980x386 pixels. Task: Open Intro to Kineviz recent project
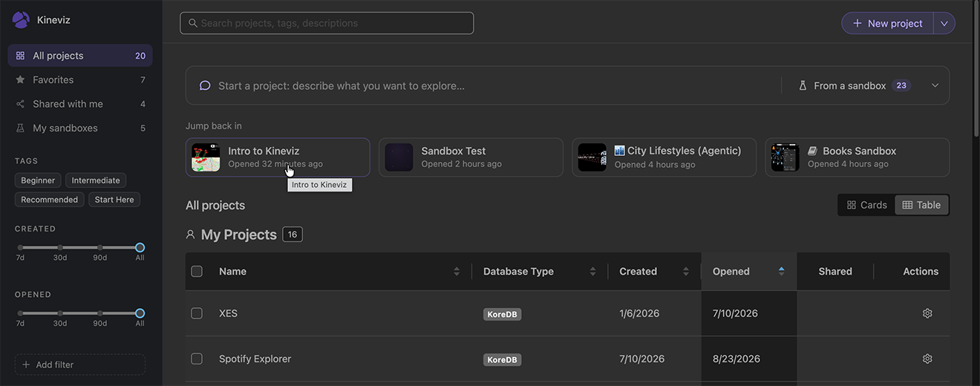pos(278,157)
